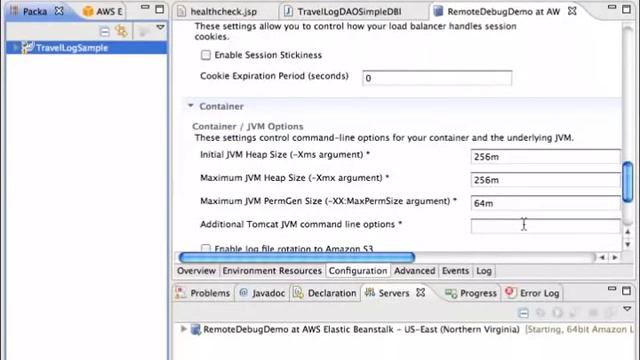Close the RemoteDebugDemo editor tab
This screenshot has height=360, width=640.
click(x=572, y=11)
